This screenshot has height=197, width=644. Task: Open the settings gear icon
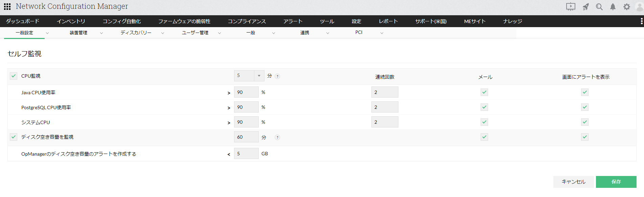point(626,7)
